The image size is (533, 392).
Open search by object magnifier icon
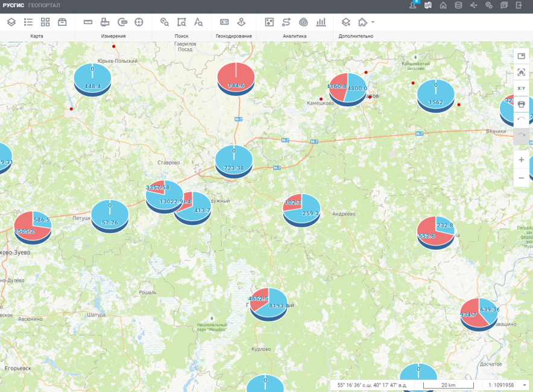tap(165, 22)
